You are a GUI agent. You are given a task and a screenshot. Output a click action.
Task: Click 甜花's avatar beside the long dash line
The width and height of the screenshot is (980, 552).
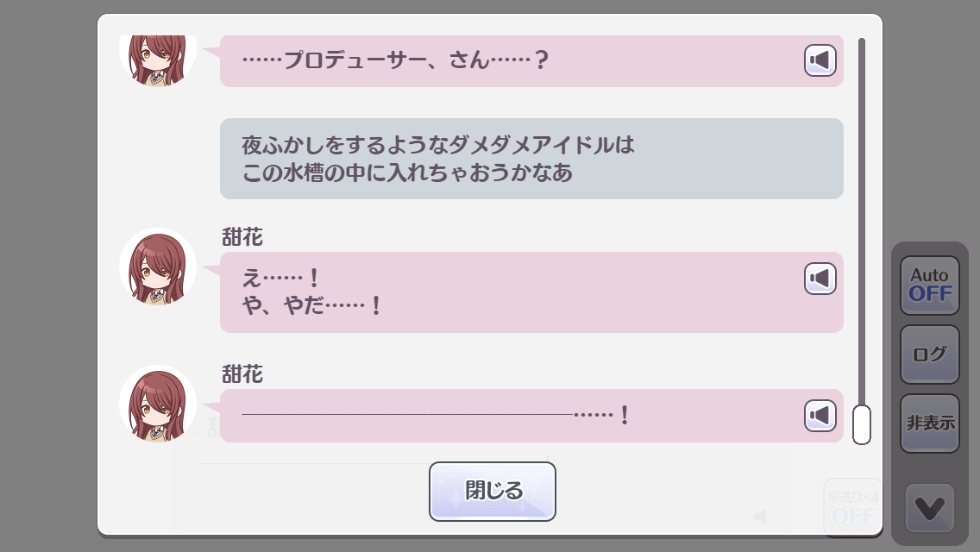158,404
